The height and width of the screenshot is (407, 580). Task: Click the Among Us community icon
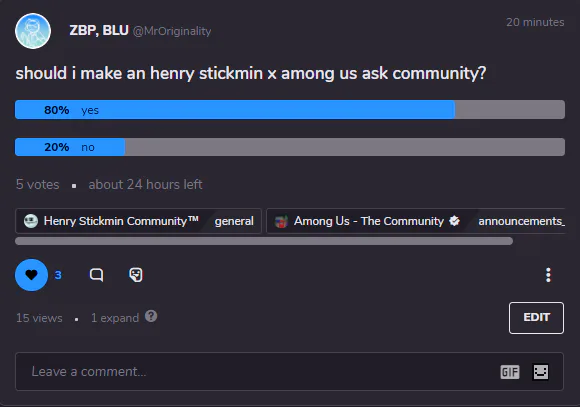(x=281, y=221)
